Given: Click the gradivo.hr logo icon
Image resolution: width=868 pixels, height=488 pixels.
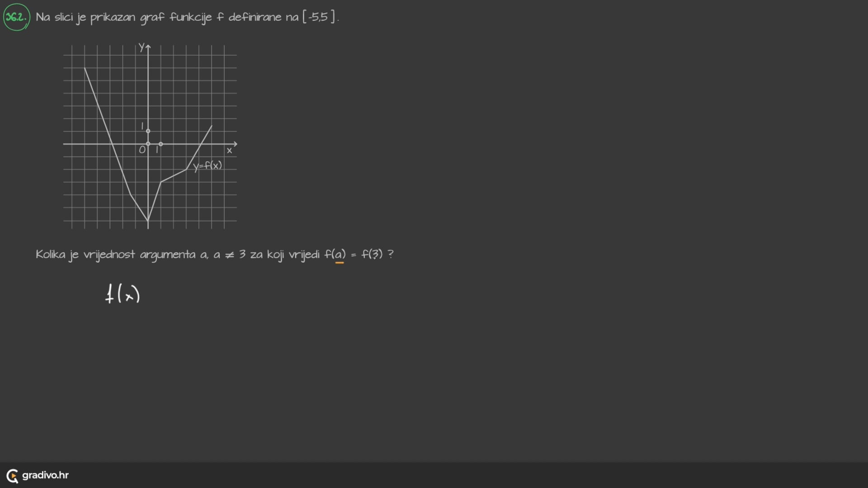Looking at the screenshot, I should (12, 476).
